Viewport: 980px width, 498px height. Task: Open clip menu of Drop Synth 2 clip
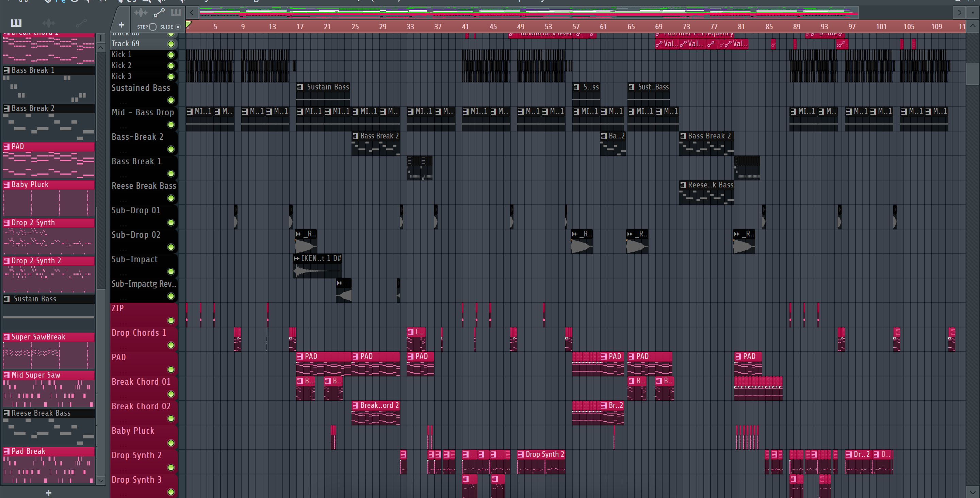[521, 454]
